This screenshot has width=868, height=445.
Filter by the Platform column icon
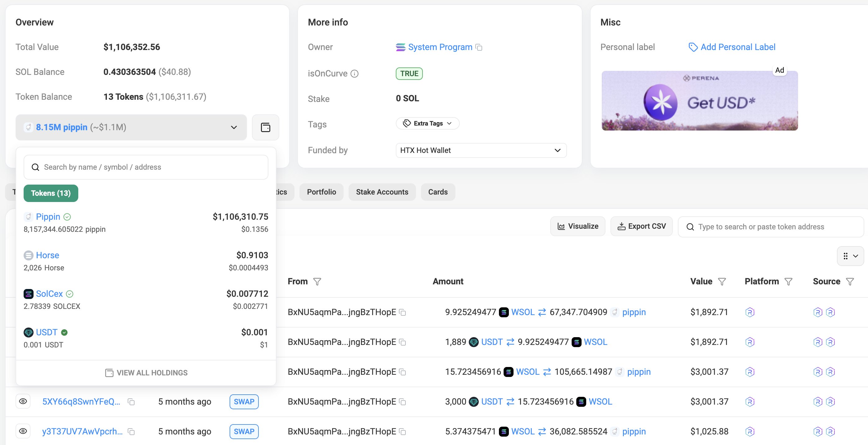[x=788, y=282]
